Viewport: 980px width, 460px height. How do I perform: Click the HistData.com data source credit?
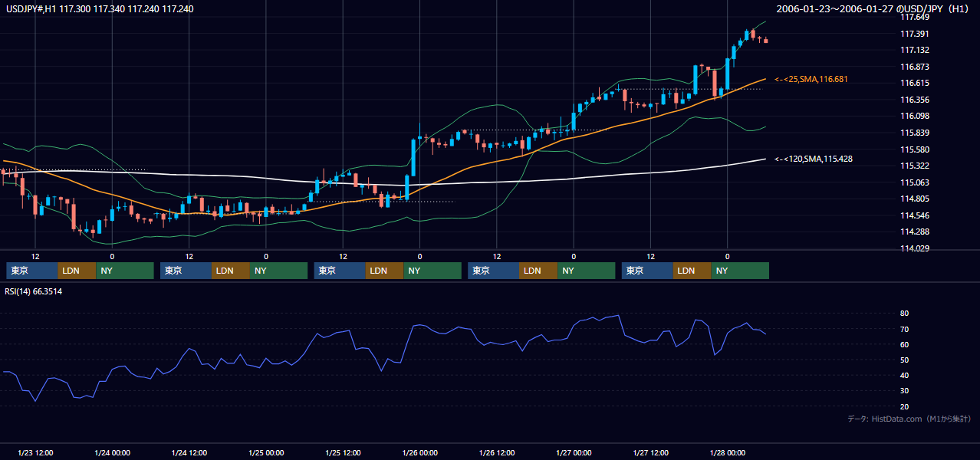[x=909, y=419]
